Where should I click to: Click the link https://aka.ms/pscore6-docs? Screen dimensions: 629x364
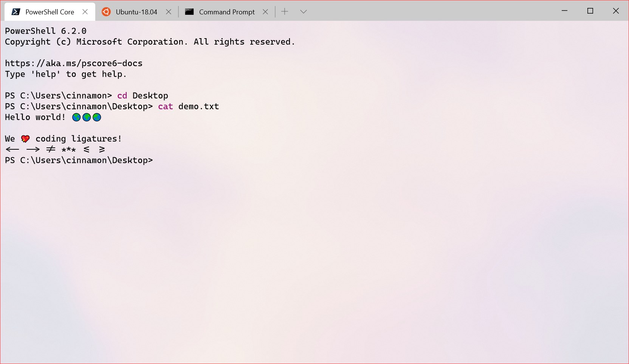[x=73, y=63]
